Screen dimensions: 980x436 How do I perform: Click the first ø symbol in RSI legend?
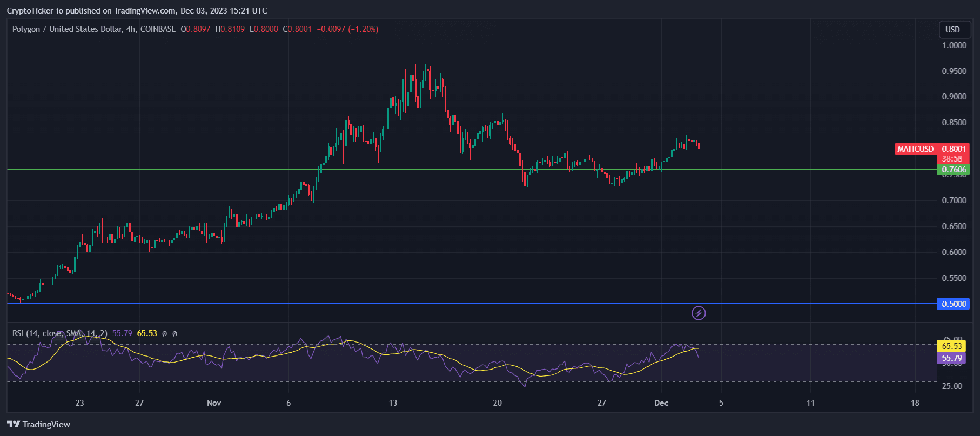point(165,333)
